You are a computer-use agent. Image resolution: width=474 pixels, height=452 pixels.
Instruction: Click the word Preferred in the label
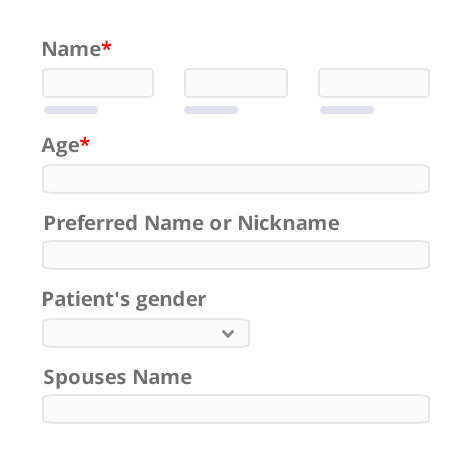(91, 223)
